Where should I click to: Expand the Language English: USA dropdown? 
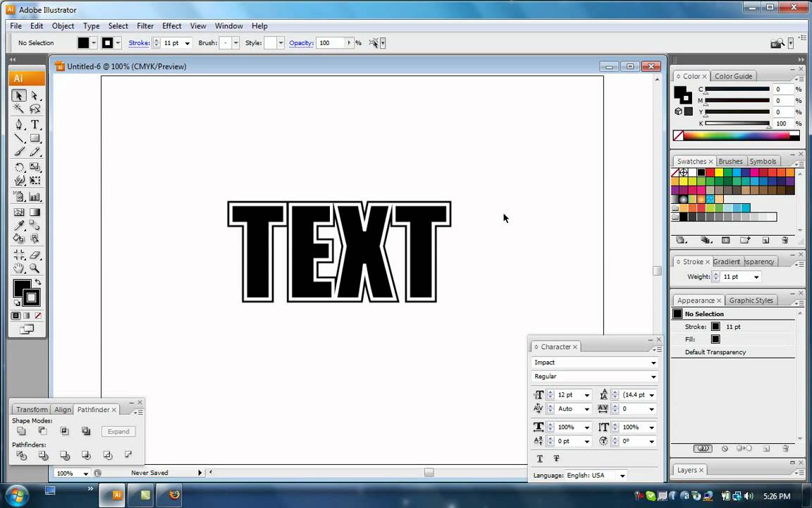click(622, 476)
